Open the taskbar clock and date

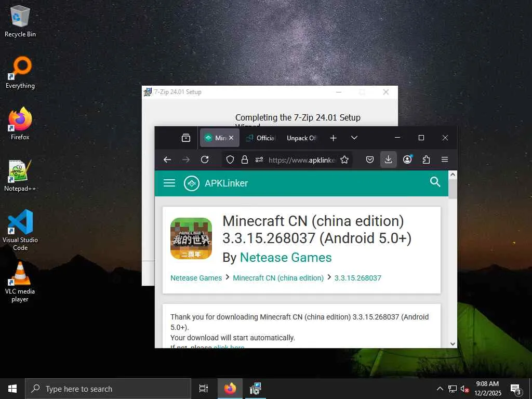coord(487,389)
